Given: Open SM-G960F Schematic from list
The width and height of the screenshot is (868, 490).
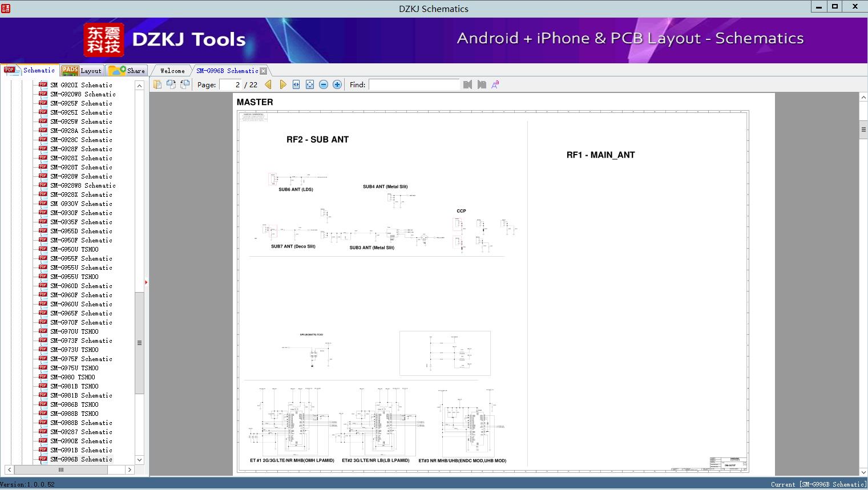Looking at the screenshot, I should (81, 295).
